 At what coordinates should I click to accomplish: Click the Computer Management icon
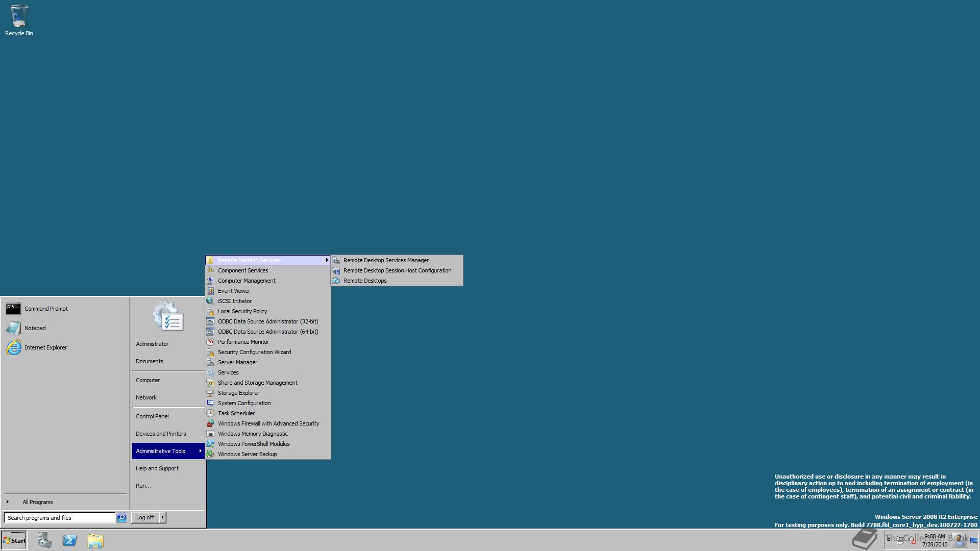(x=210, y=281)
